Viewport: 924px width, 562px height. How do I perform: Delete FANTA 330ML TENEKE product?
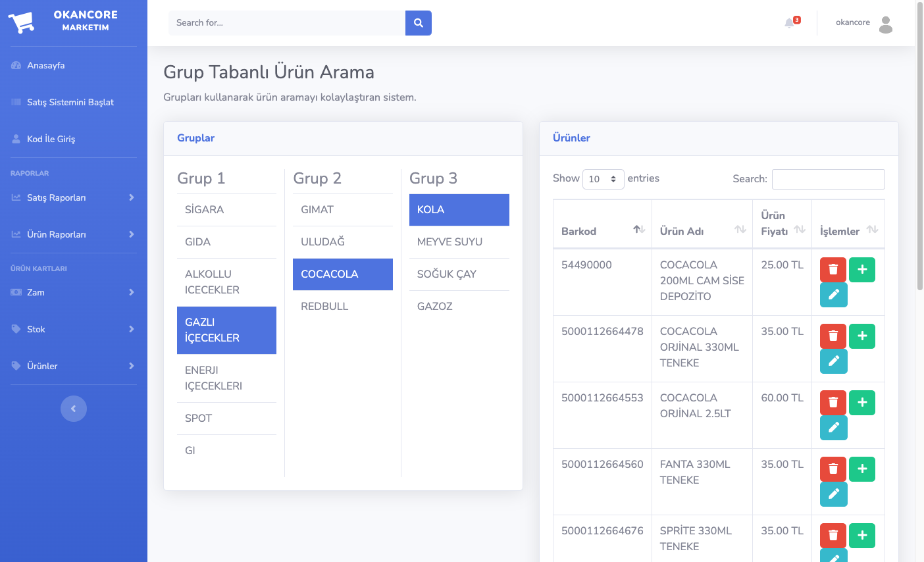coord(833,469)
